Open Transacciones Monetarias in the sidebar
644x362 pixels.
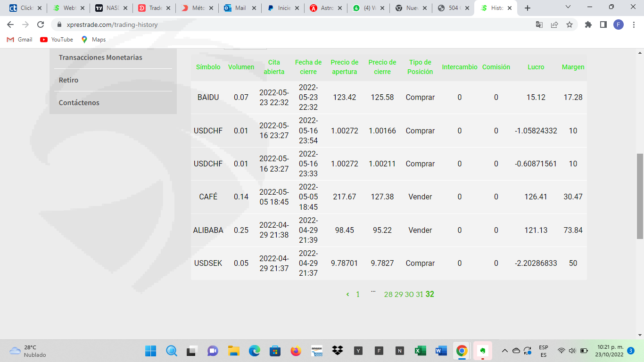point(100,58)
